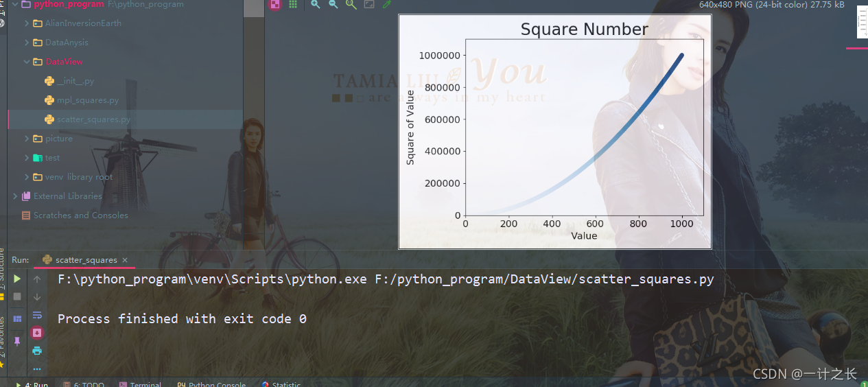Click the down arrow in Run panel
Image resolution: width=868 pixels, height=387 pixels.
37,296
